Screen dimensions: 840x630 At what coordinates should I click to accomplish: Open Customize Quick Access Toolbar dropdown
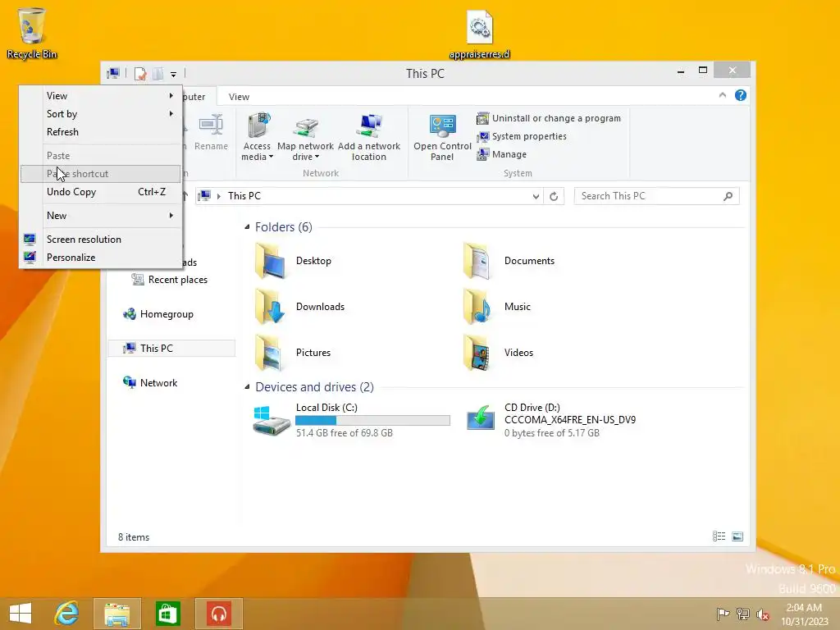click(174, 74)
